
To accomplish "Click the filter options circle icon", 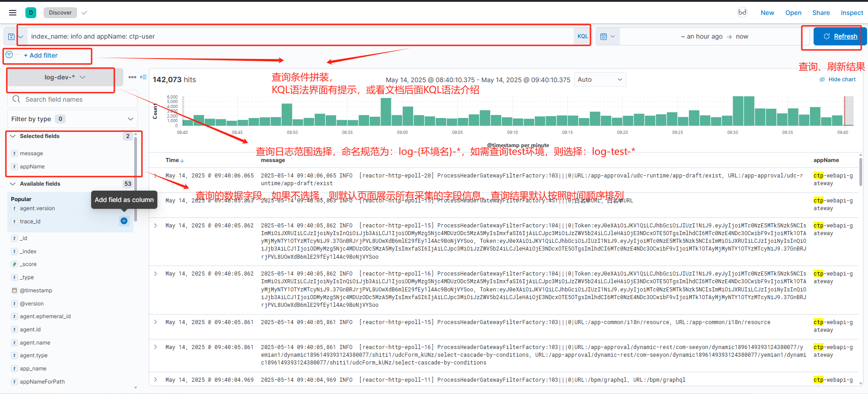I will pos(9,55).
